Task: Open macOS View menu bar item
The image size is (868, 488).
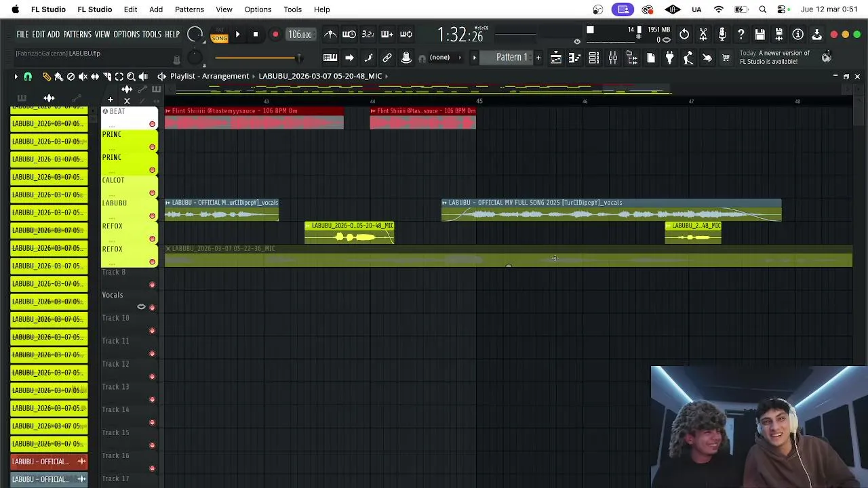Action: pyautogui.click(x=224, y=9)
